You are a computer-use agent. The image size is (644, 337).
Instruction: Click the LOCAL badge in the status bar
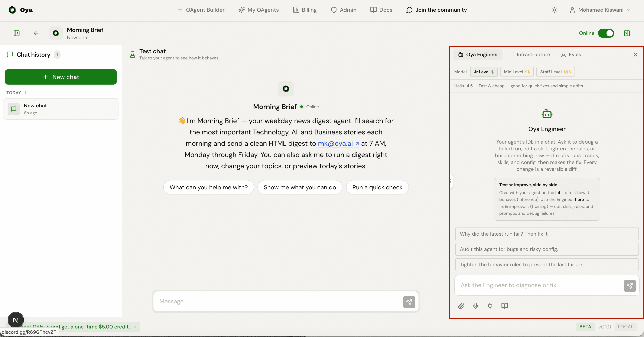pyautogui.click(x=625, y=327)
